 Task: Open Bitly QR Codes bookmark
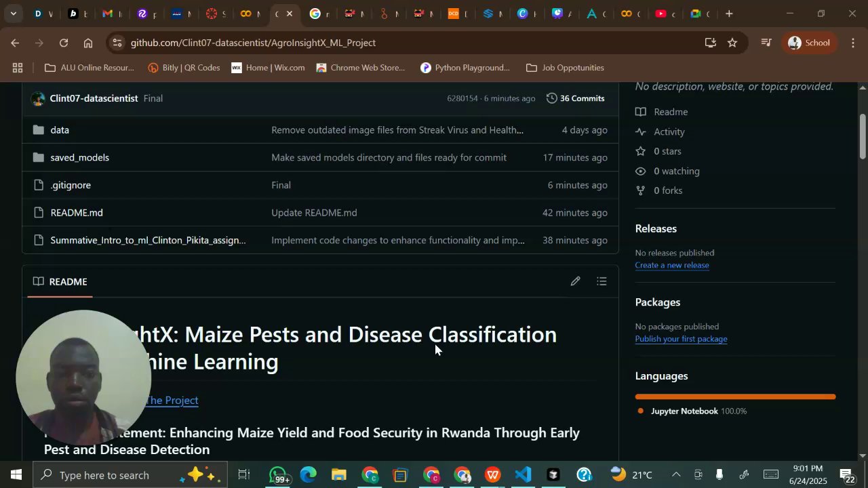click(184, 68)
